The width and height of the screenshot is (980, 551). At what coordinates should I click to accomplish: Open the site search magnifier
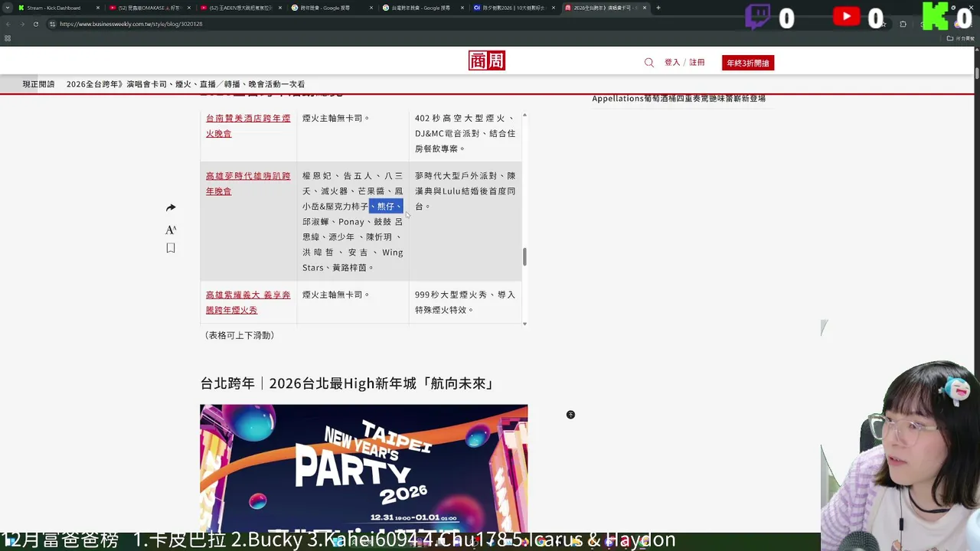(649, 63)
